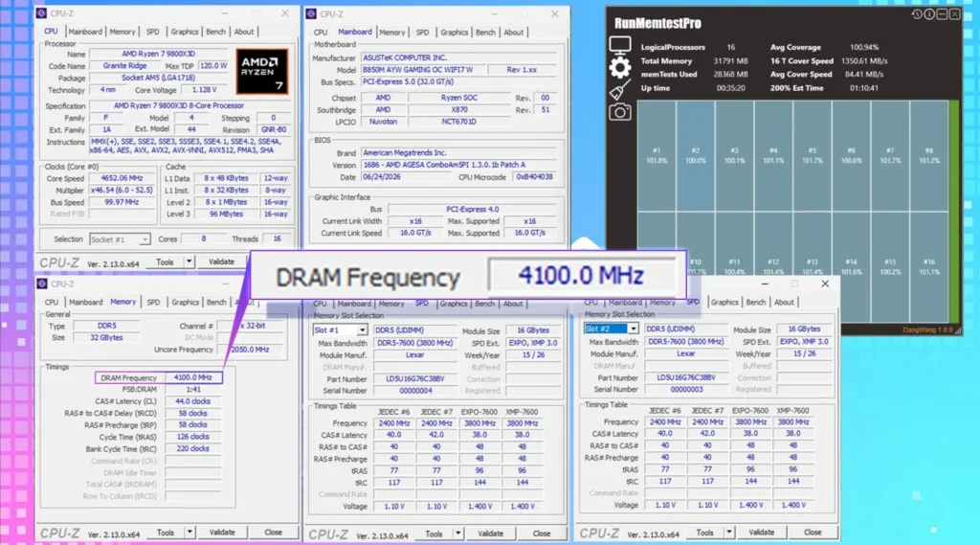Click the green vertical progress bar in RunMemtestPro

coord(954,212)
